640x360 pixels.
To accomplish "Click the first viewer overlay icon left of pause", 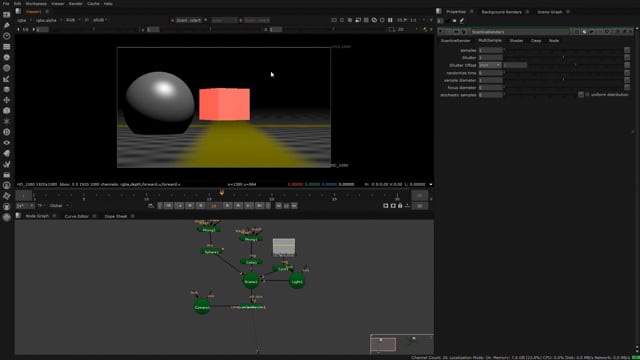I will click(334, 20).
